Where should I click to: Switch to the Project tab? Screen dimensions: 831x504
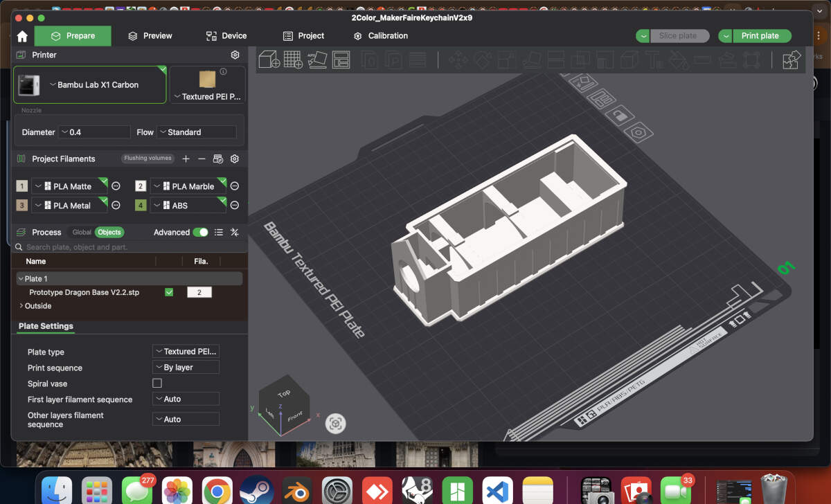tap(303, 36)
